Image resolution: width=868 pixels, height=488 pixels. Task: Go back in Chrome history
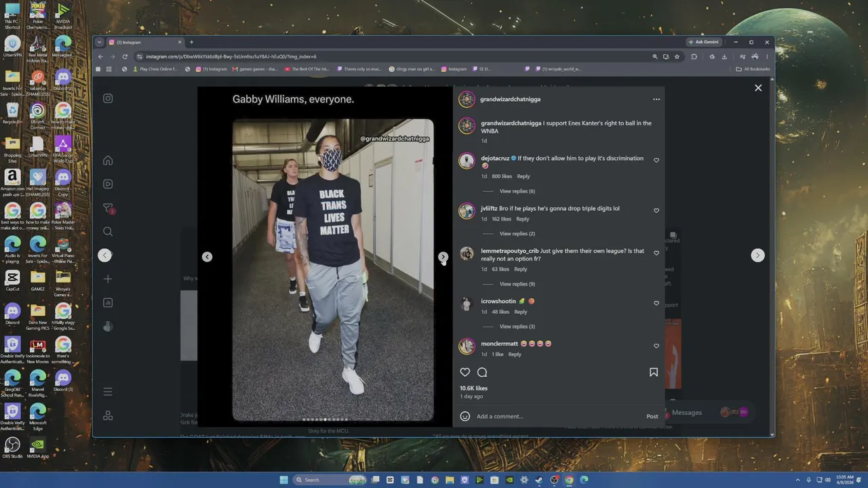100,56
